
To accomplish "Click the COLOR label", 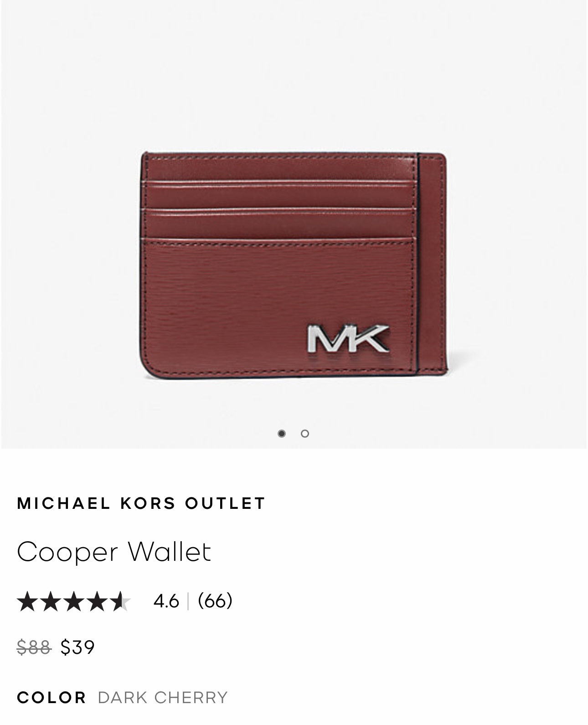I will tap(52, 698).
